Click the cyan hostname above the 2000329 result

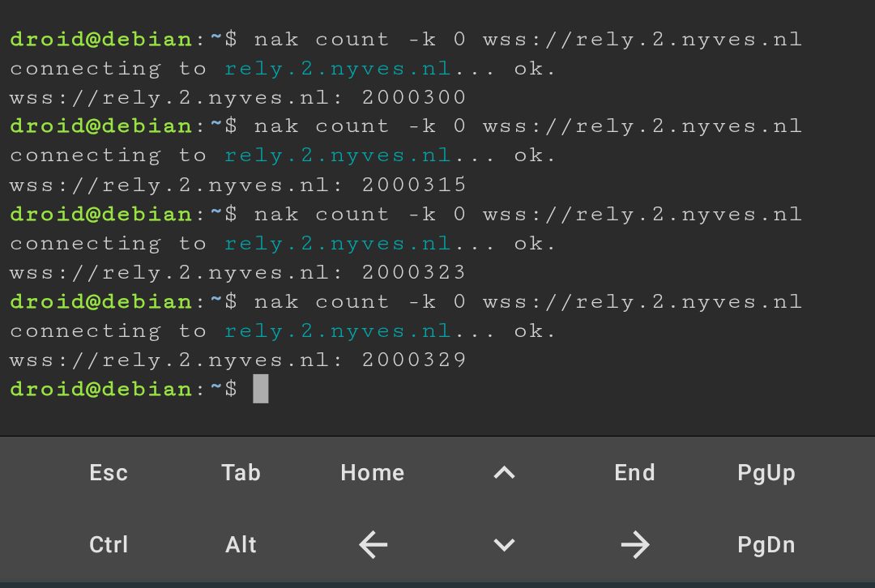pos(338,331)
